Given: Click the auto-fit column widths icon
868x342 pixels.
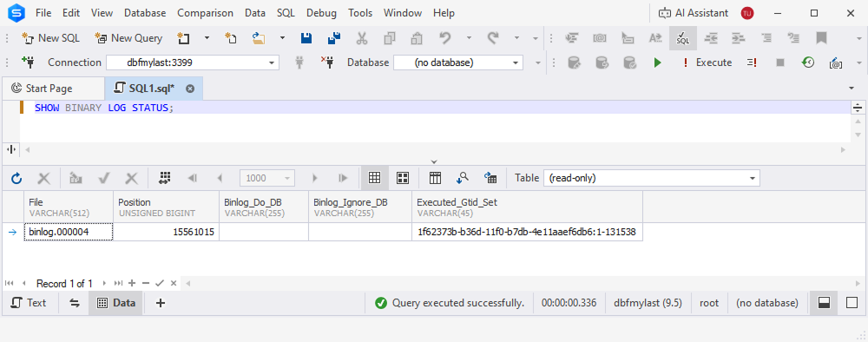Looking at the screenshot, I should coord(164,178).
